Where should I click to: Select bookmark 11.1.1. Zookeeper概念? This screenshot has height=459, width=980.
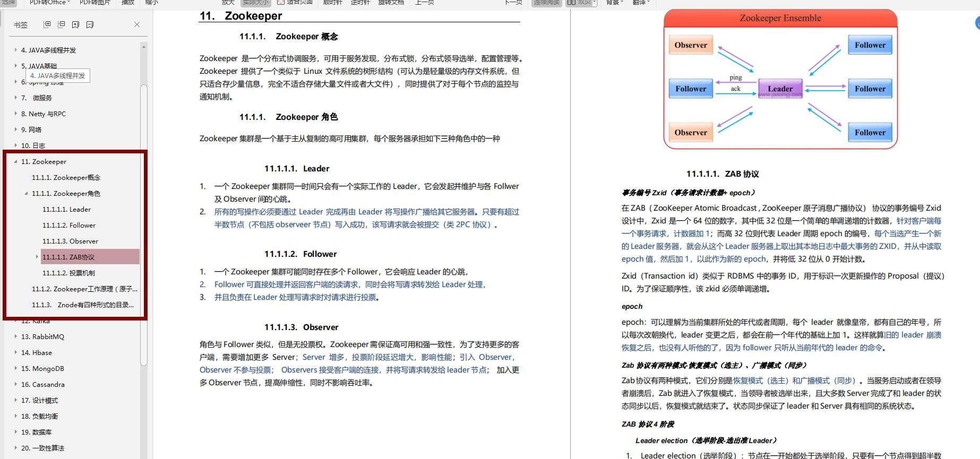(x=66, y=177)
